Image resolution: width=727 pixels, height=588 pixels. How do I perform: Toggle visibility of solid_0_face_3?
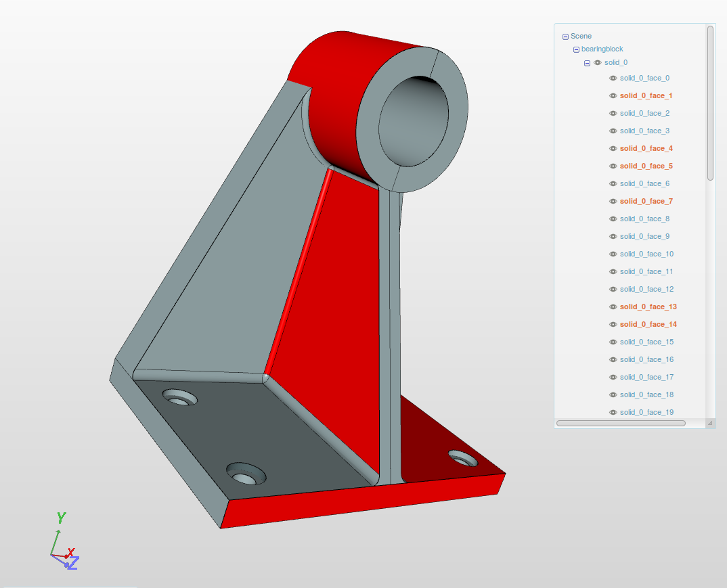(x=613, y=131)
